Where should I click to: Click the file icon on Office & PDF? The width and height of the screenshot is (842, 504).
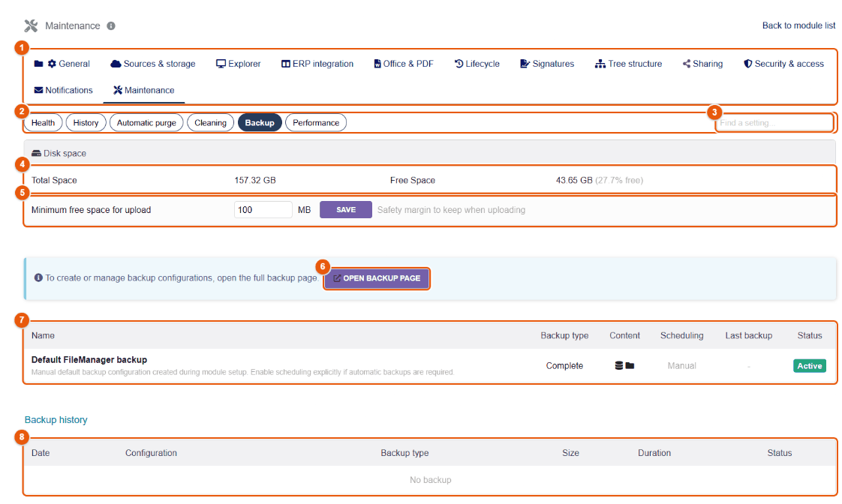[x=377, y=64]
